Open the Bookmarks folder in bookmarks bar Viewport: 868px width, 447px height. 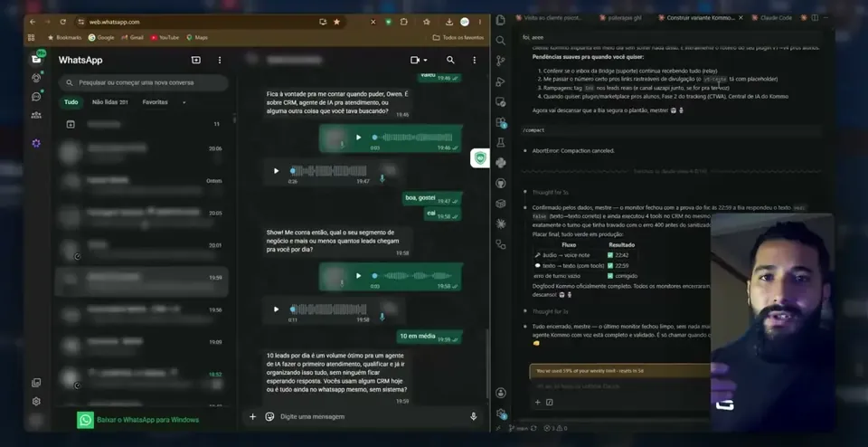coord(65,38)
